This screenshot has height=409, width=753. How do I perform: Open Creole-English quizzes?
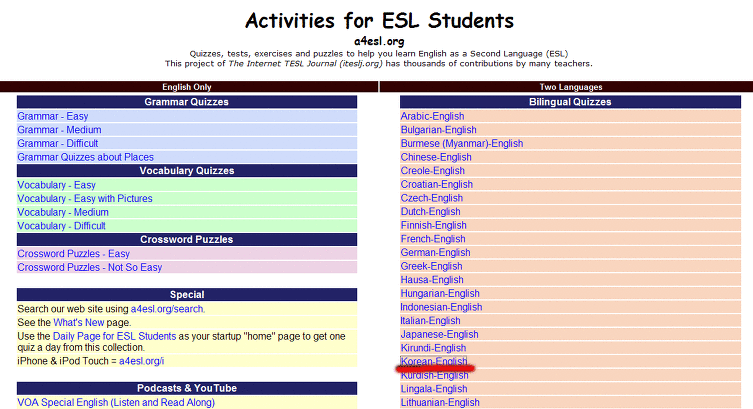tap(433, 170)
